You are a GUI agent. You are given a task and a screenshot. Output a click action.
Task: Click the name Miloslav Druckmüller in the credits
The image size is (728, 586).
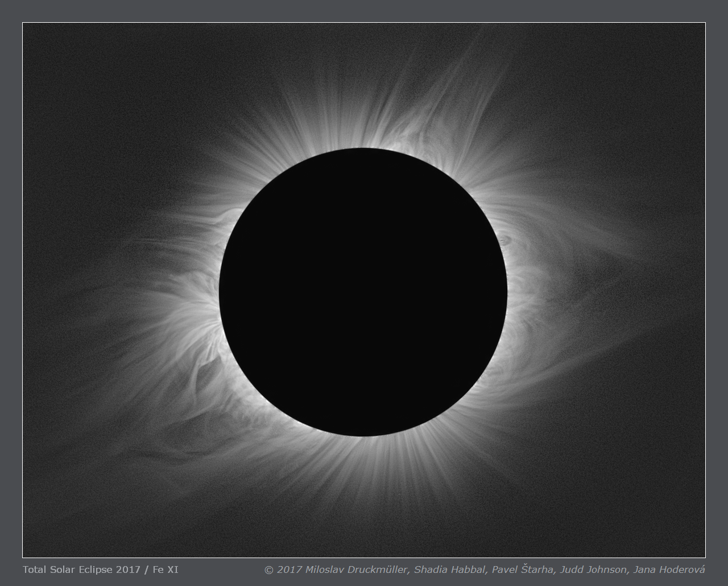356,570
